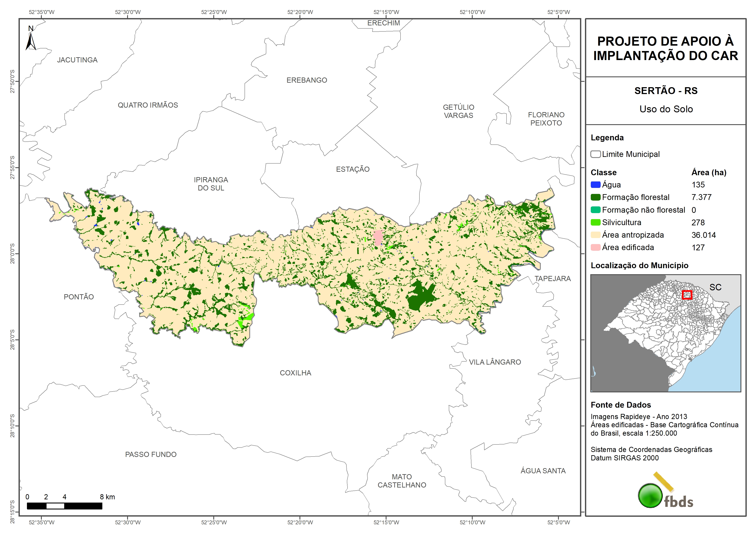Click the dark green Formação florestal swatch
This screenshot has width=756, height=534.
(x=595, y=197)
